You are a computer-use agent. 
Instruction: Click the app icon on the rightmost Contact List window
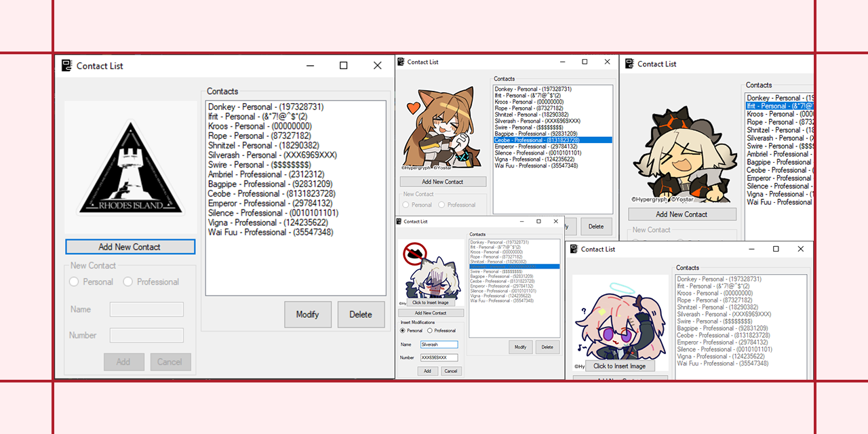tap(631, 63)
